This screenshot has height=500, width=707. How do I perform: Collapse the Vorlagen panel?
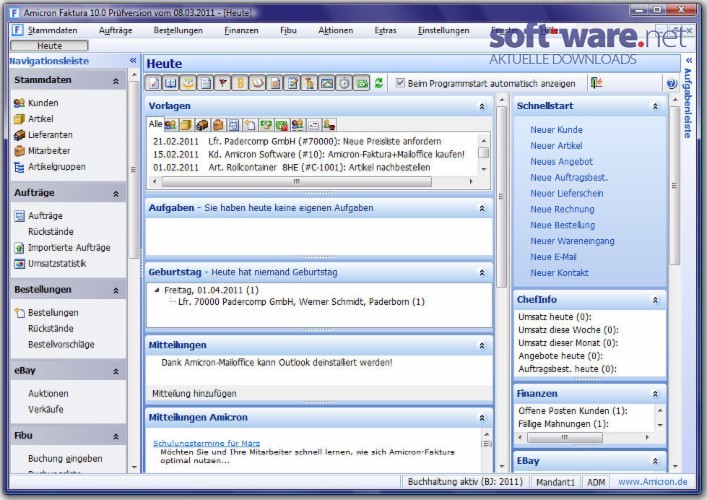482,106
